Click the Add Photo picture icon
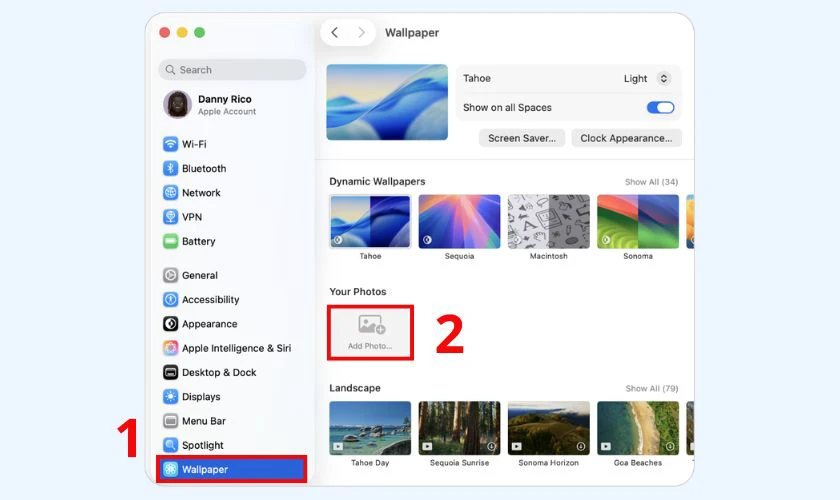 (371, 324)
